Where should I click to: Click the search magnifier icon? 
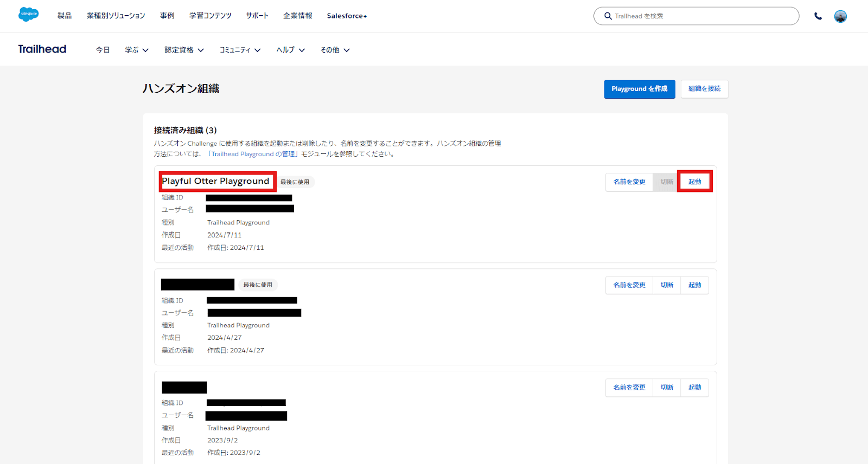(x=608, y=16)
